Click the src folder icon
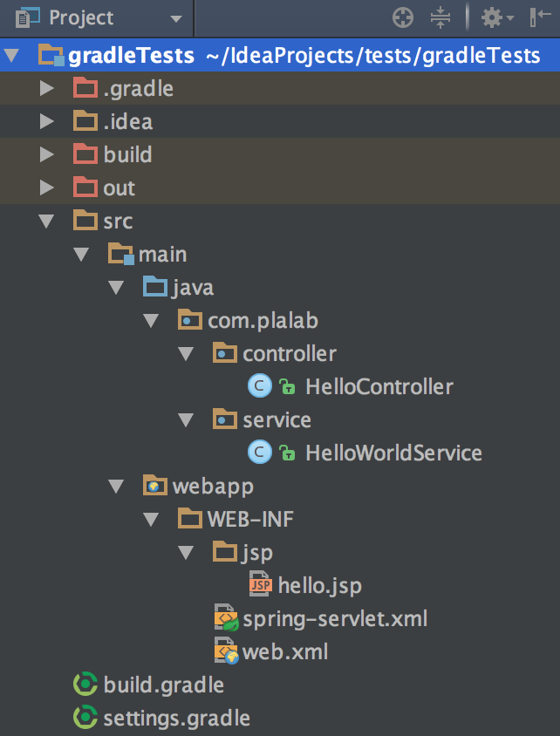 (x=85, y=221)
